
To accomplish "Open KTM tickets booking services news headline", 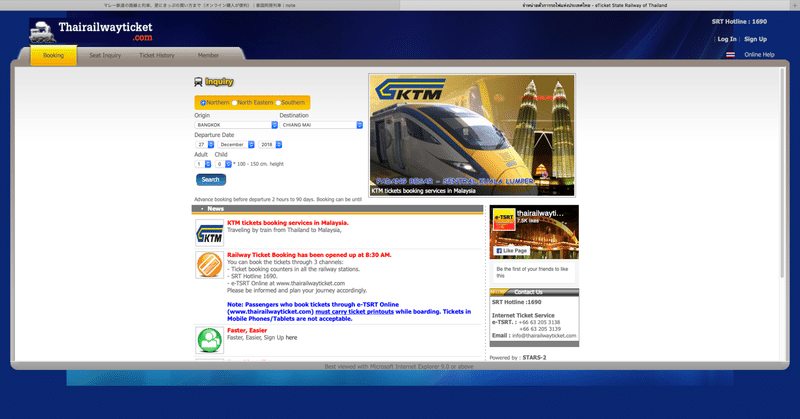I will (288, 223).
